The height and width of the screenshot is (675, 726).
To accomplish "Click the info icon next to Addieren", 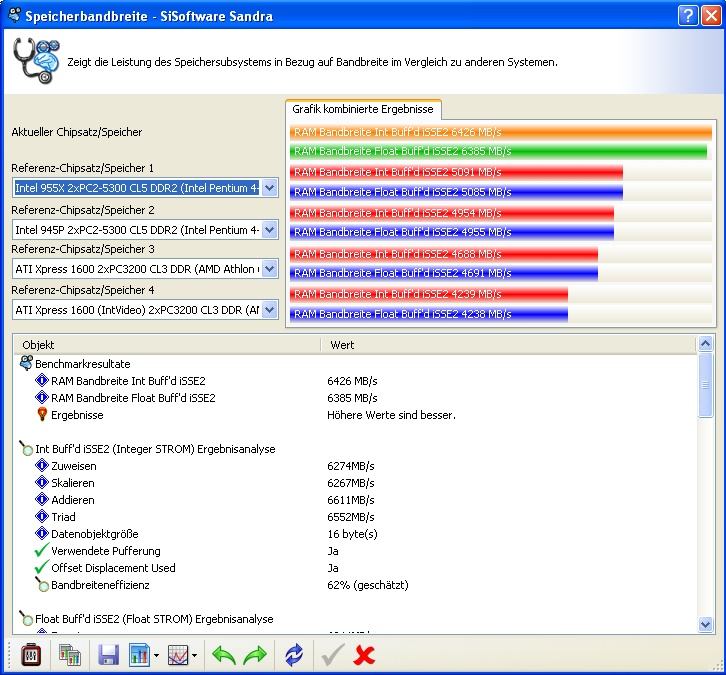I will 42,500.
